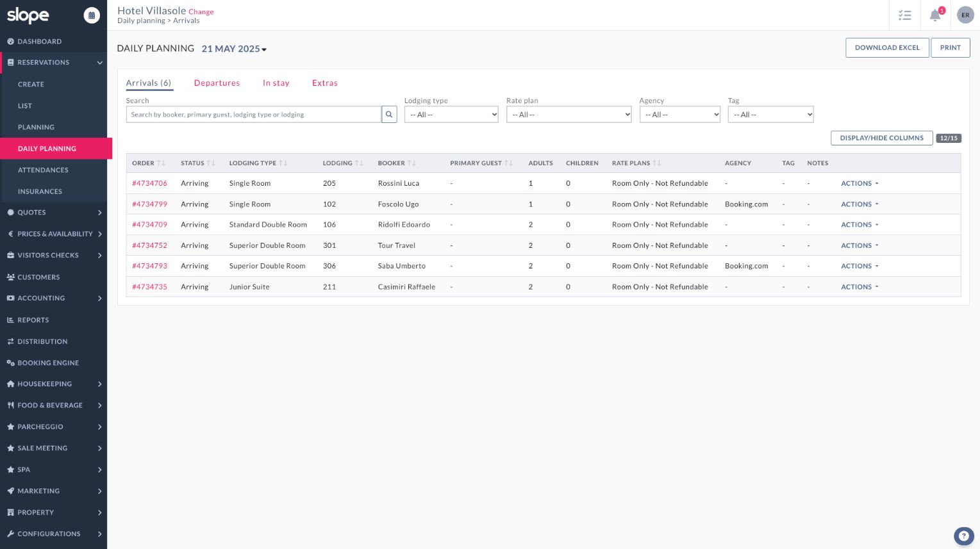
Task: Open the notifications bell
Action: [935, 15]
